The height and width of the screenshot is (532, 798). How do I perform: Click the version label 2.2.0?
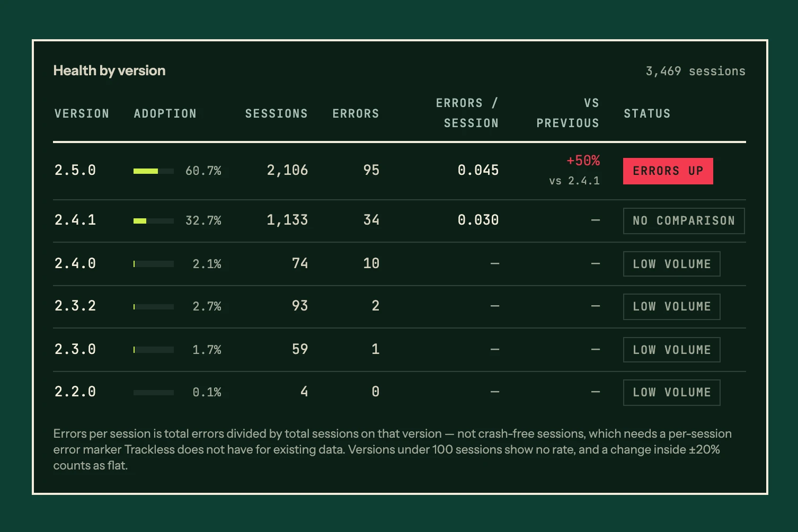tap(75, 392)
